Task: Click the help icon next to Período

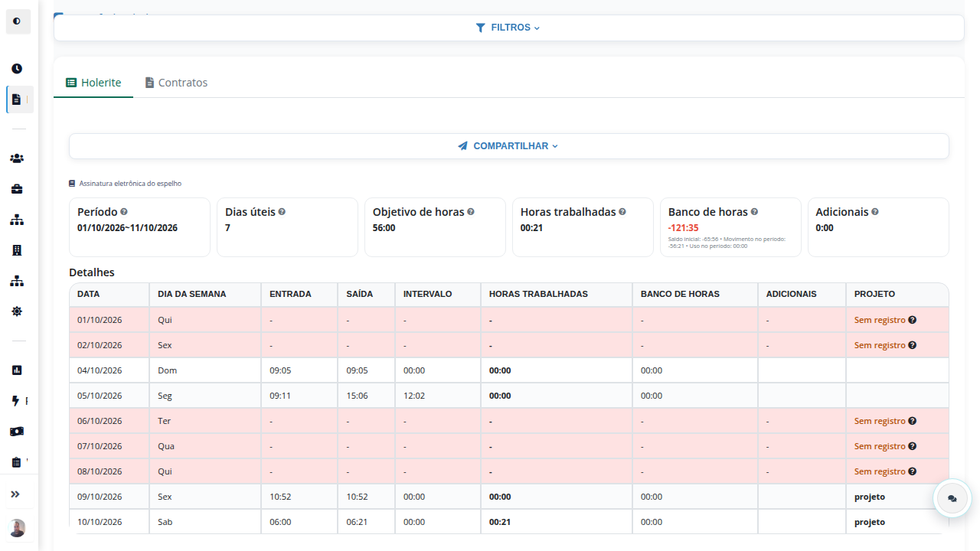Action: pos(124,212)
